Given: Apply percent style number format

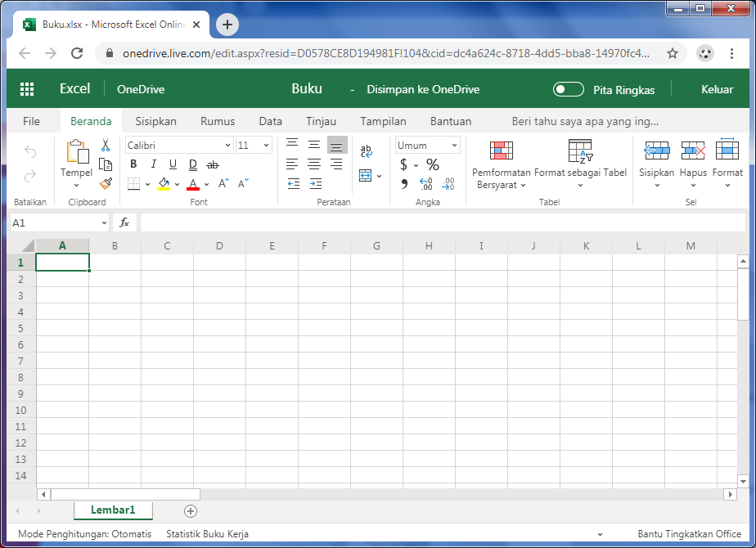Looking at the screenshot, I should 433,164.
